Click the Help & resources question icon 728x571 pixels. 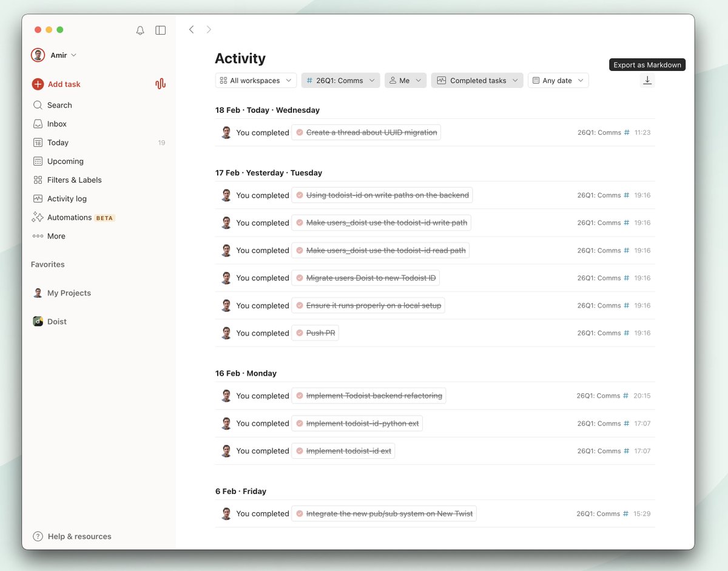coord(38,536)
